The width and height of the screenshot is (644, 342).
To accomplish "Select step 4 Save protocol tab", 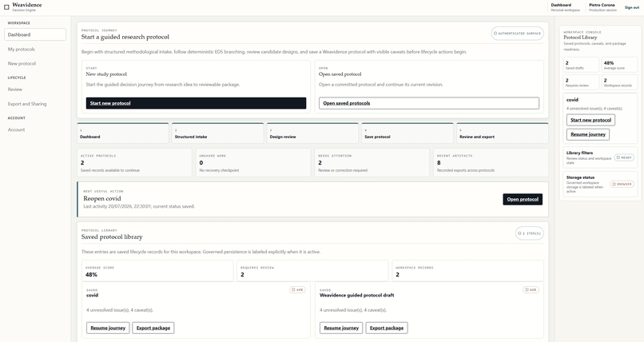I will 407,133.
